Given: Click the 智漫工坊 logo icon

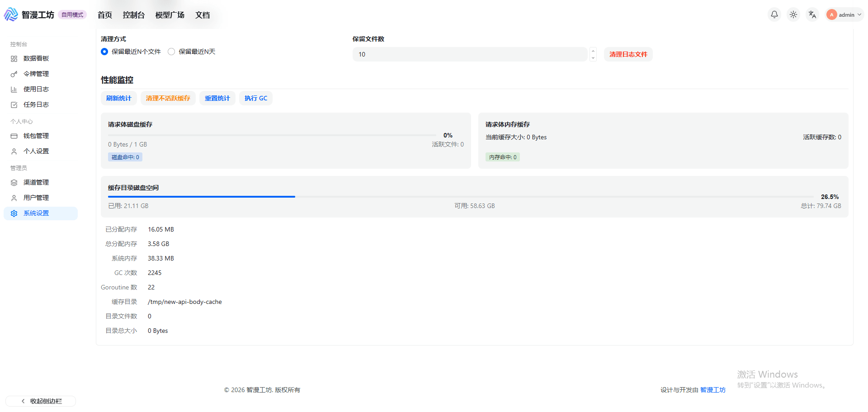Looking at the screenshot, I should click(x=11, y=14).
